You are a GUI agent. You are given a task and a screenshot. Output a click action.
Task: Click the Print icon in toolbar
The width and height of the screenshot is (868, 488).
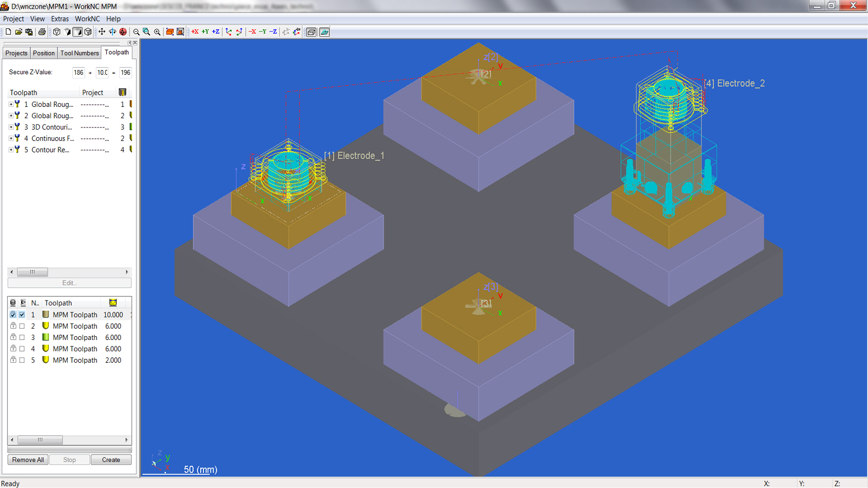[42, 32]
